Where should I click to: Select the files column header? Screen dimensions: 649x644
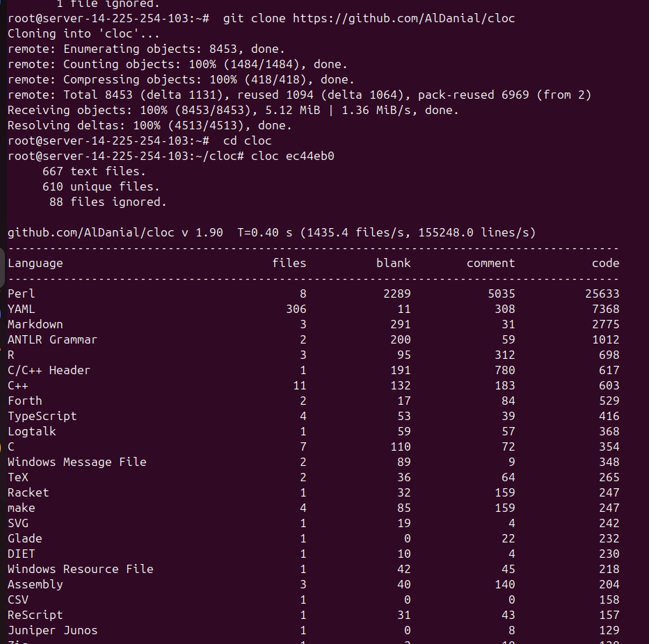[x=289, y=263]
